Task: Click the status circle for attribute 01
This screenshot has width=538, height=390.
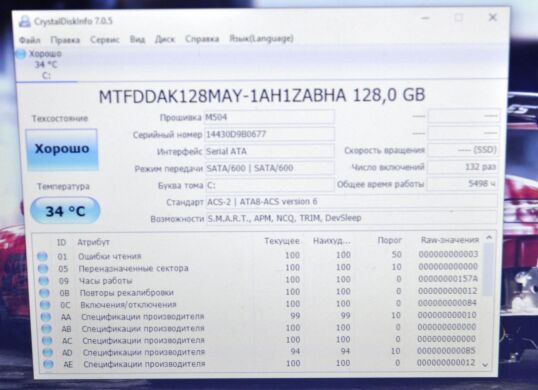Action: point(42,256)
